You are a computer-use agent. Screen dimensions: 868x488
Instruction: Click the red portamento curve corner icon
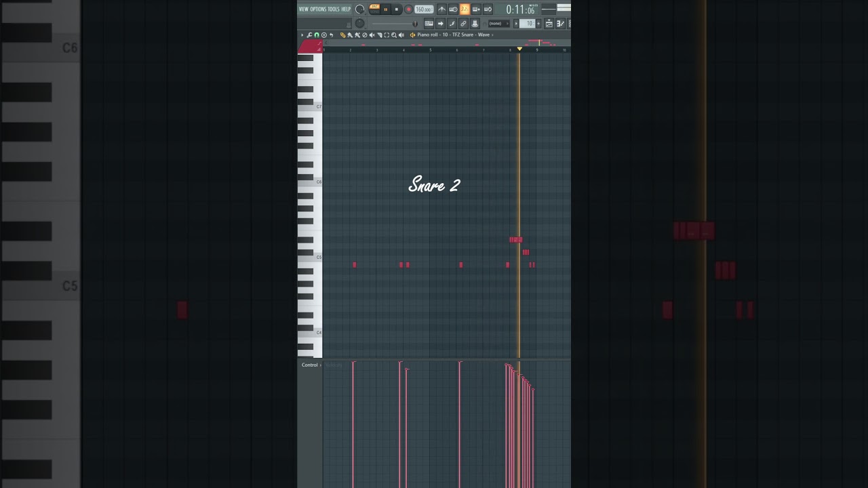click(319, 43)
